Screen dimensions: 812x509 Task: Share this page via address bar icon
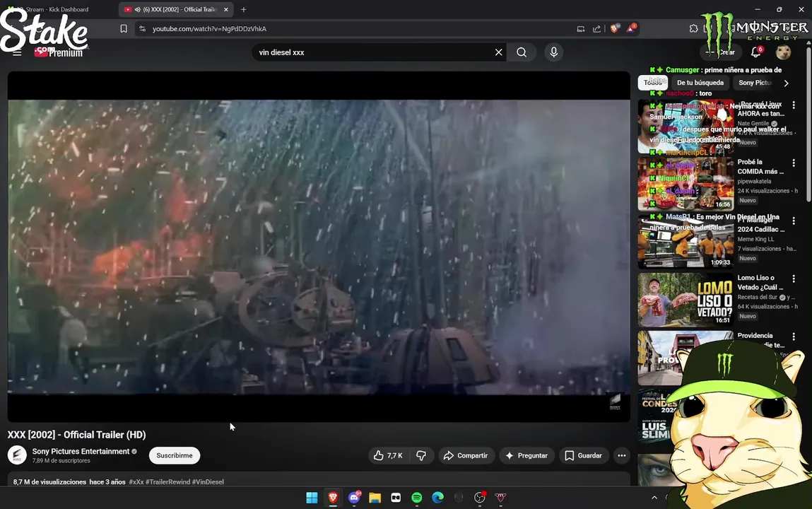(x=596, y=29)
